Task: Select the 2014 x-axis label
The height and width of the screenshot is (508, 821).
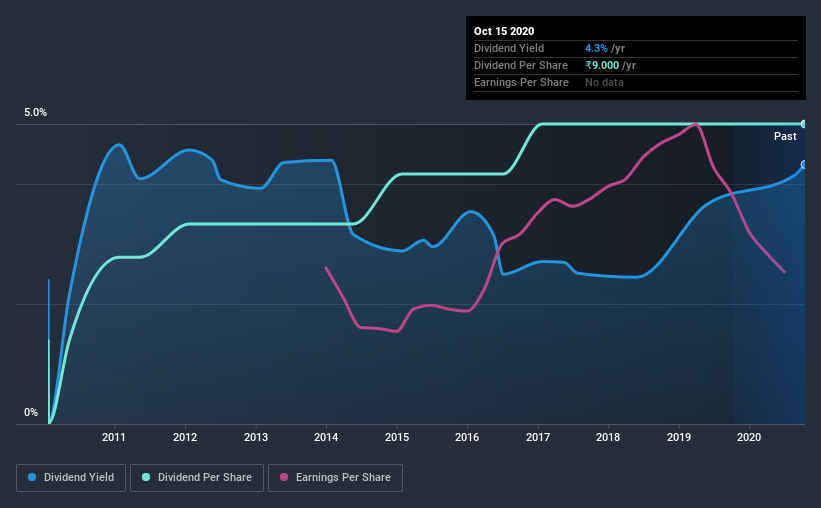Action: [326, 437]
